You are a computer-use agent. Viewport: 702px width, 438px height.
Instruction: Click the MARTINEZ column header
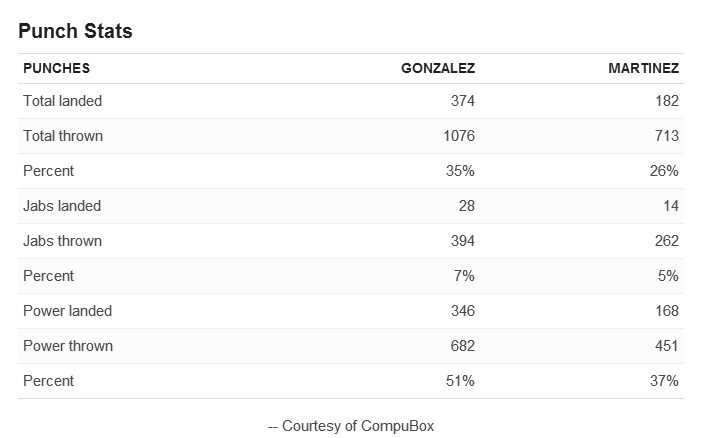tap(643, 68)
